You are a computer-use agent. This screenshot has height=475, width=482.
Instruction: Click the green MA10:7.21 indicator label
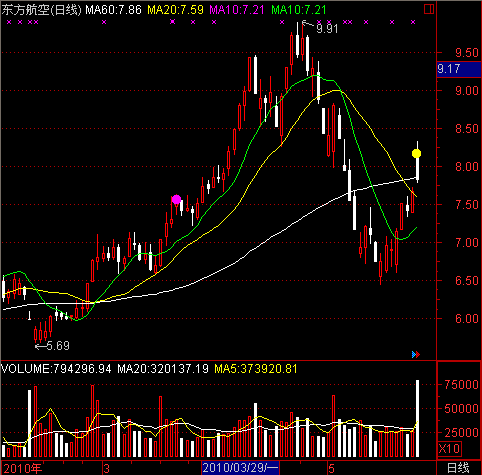[299, 10]
